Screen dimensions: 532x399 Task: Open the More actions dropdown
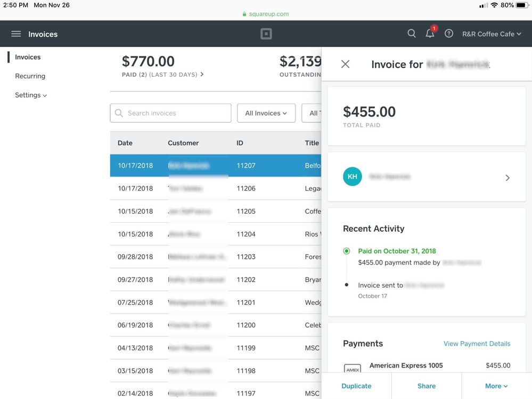click(x=496, y=386)
